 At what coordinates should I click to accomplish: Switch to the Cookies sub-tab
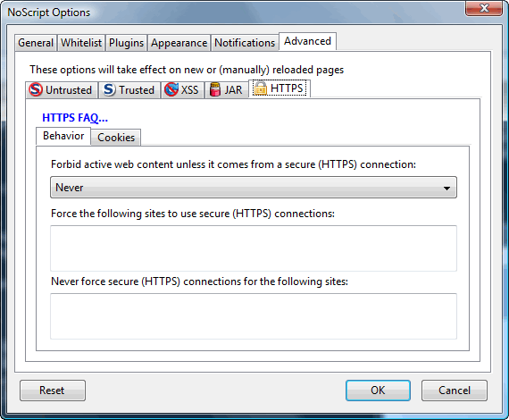[x=116, y=138]
